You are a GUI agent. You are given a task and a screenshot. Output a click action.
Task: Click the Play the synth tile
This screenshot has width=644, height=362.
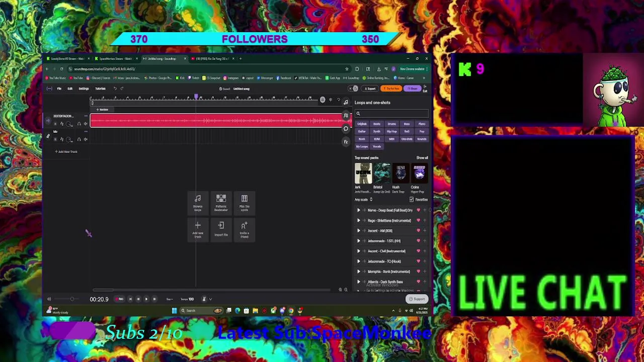point(244,203)
